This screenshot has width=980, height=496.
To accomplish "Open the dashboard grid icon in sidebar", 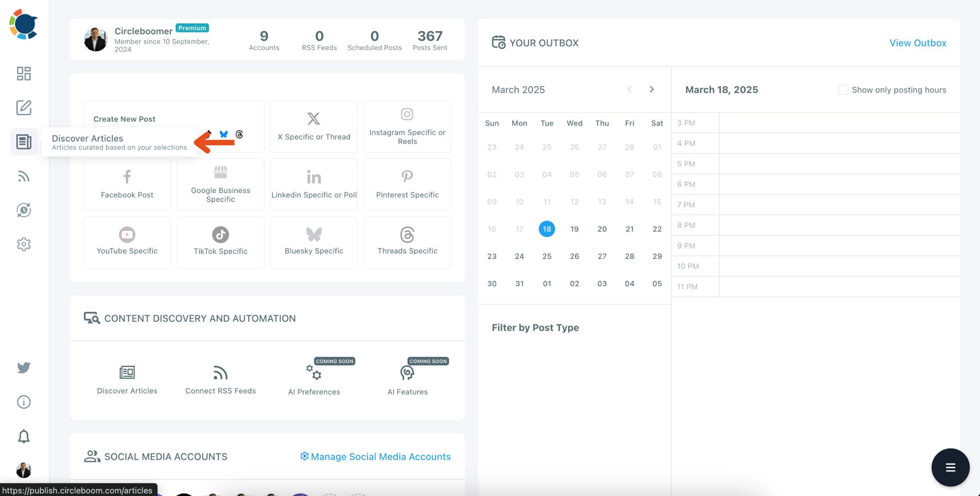I will 24,73.
